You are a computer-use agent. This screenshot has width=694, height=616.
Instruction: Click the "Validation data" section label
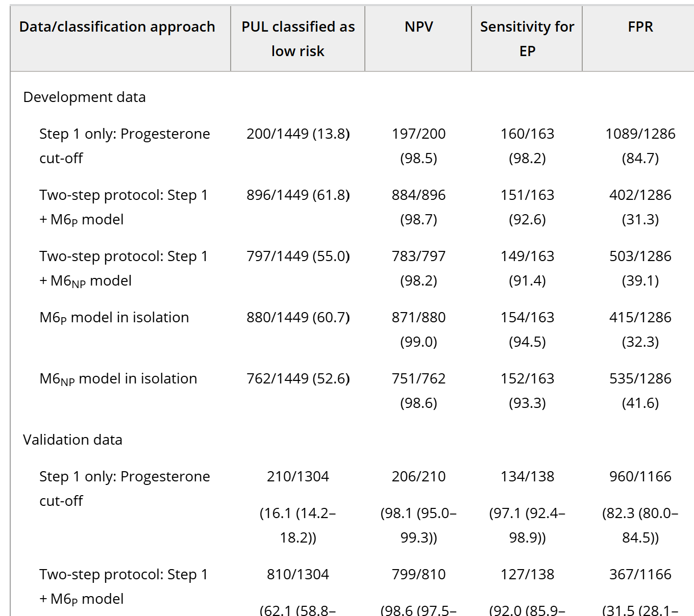[x=73, y=440]
